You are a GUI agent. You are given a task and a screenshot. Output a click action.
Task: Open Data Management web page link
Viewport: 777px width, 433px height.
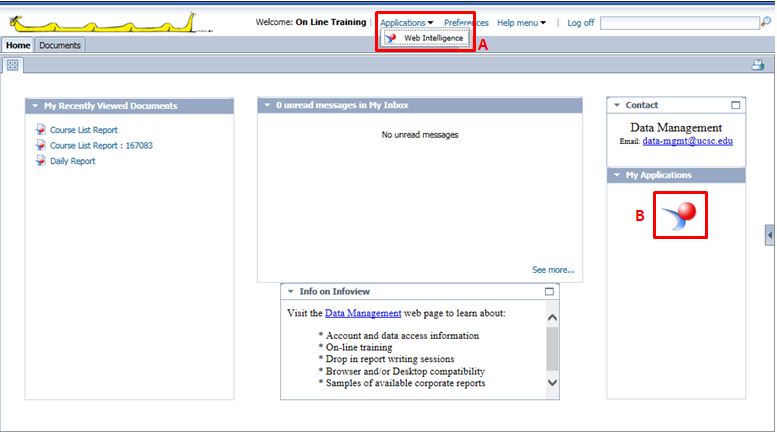point(363,313)
